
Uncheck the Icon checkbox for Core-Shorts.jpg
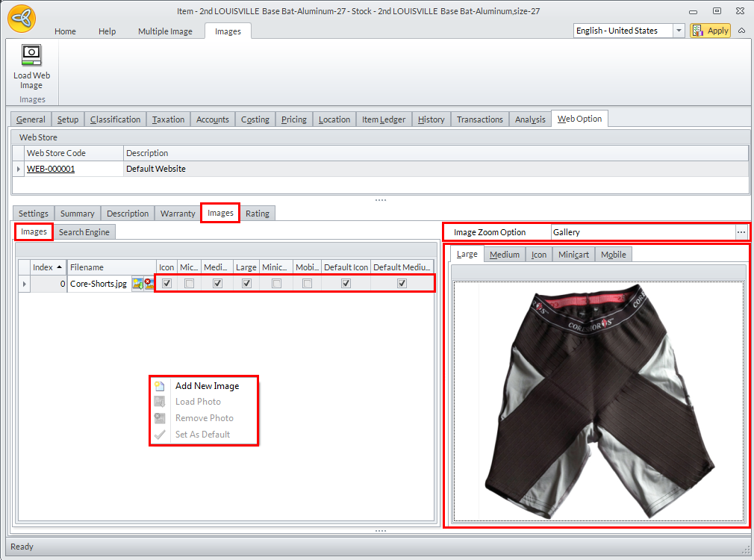click(167, 284)
